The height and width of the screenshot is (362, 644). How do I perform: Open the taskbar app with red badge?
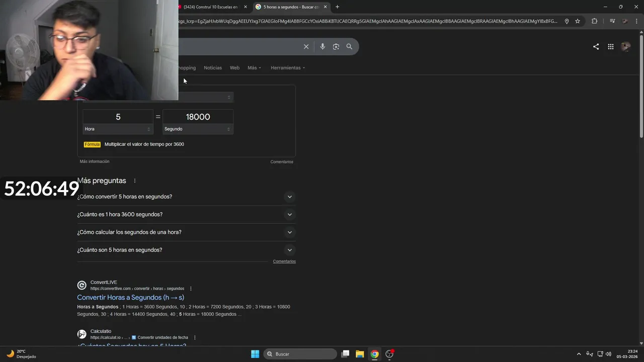point(389,354)
